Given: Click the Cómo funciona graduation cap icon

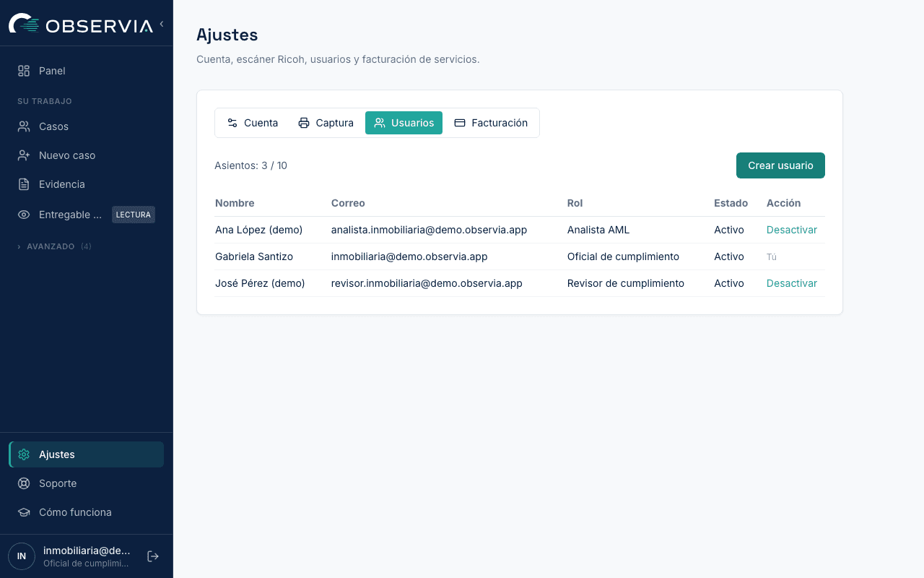Looking at the screenshot, I should coord(24,512).
